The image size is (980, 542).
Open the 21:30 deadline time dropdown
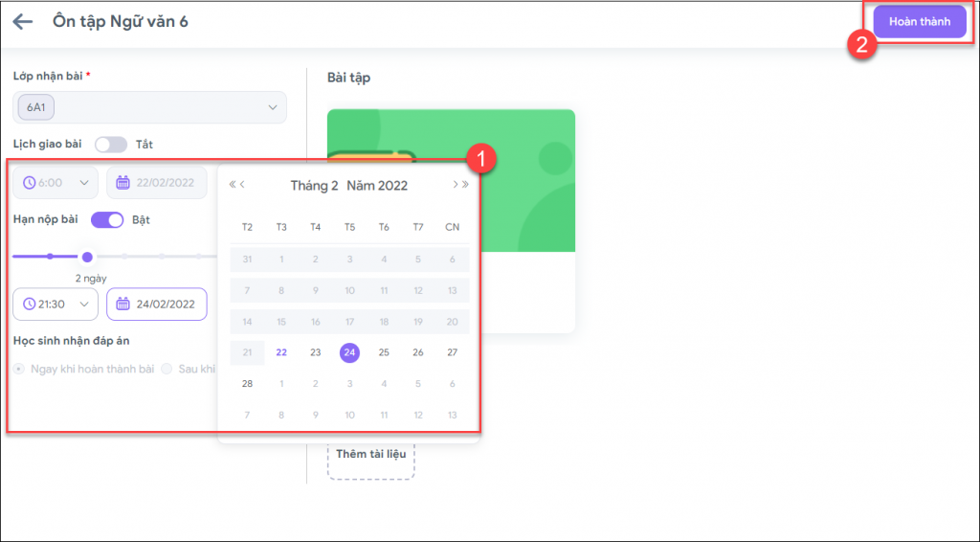[83, 305]
